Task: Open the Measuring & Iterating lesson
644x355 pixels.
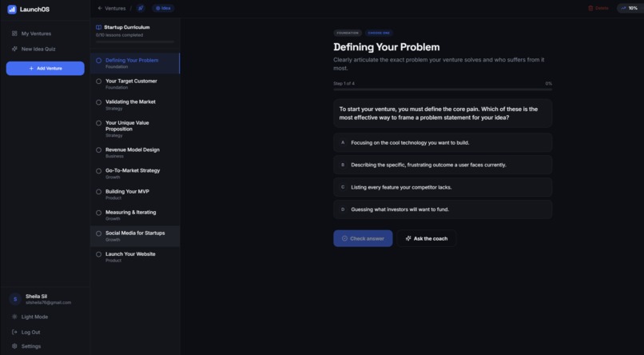Action: (x=135, y=215)
